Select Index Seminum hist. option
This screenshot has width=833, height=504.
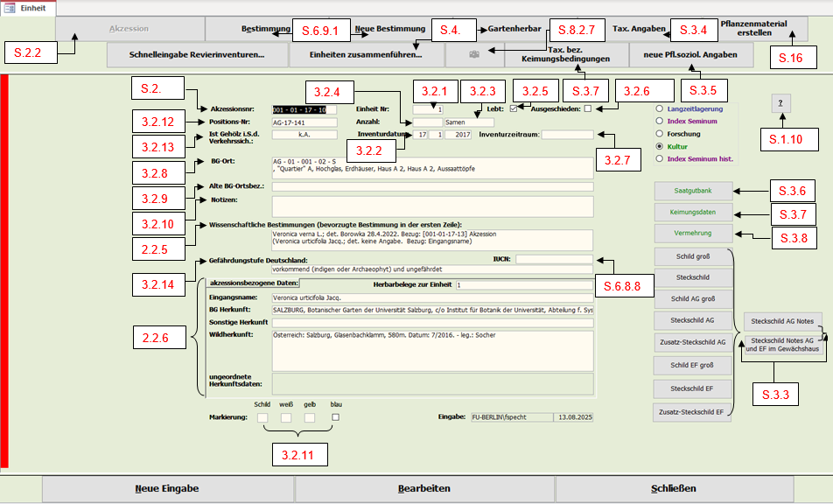(x=659, y=159)
